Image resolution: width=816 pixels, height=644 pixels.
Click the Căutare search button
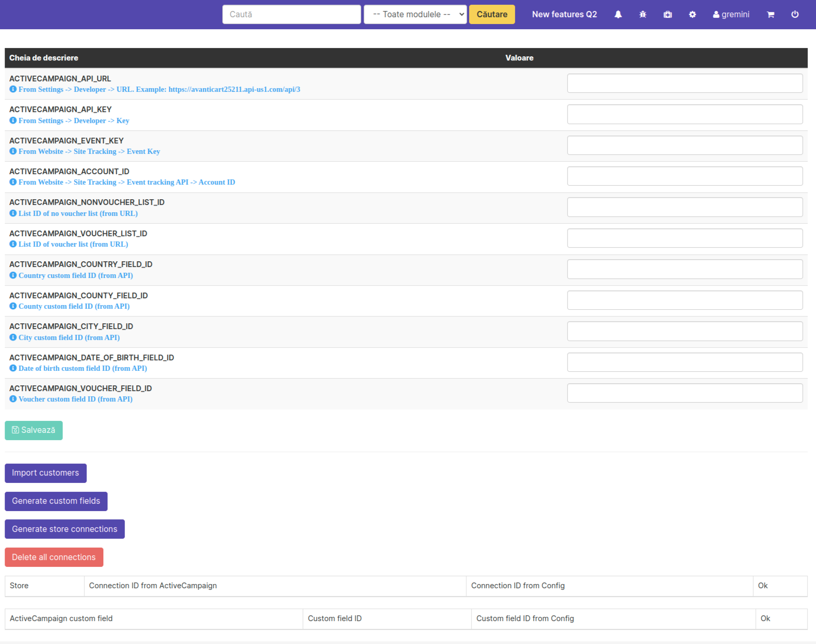tap(492, 15)
